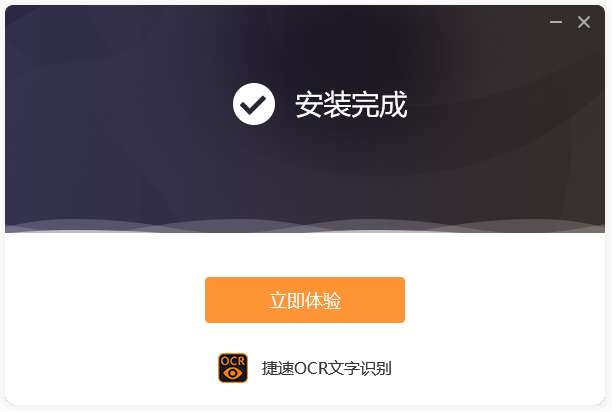The width and height of the screenshot is (612, 412).
Task: Click the wavy divider below the banner
Action: click(x=305, y=227)
